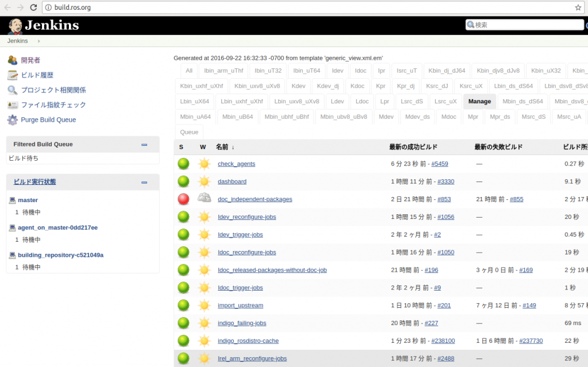
Task: Select the All view tab
Action: (189, 71)
